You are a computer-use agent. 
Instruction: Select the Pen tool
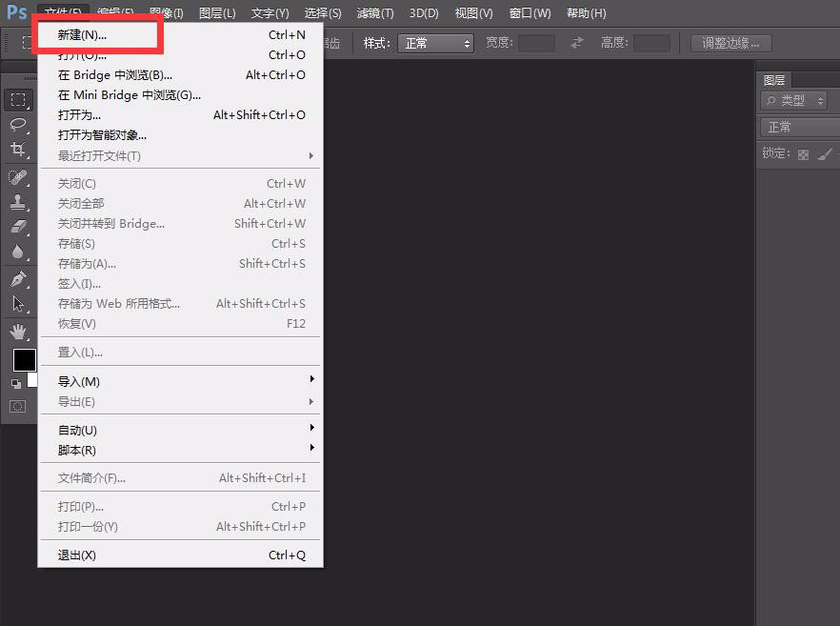click(18, 278)
